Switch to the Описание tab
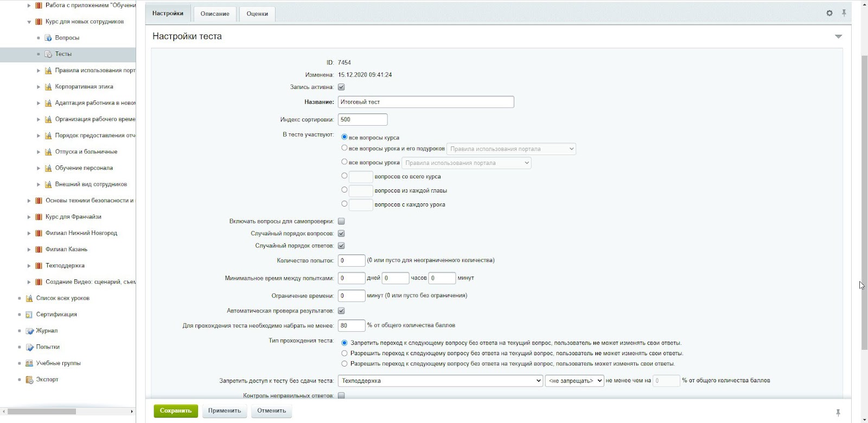Image resolution: width=868 pixels, height=423 pixels. 215,14
